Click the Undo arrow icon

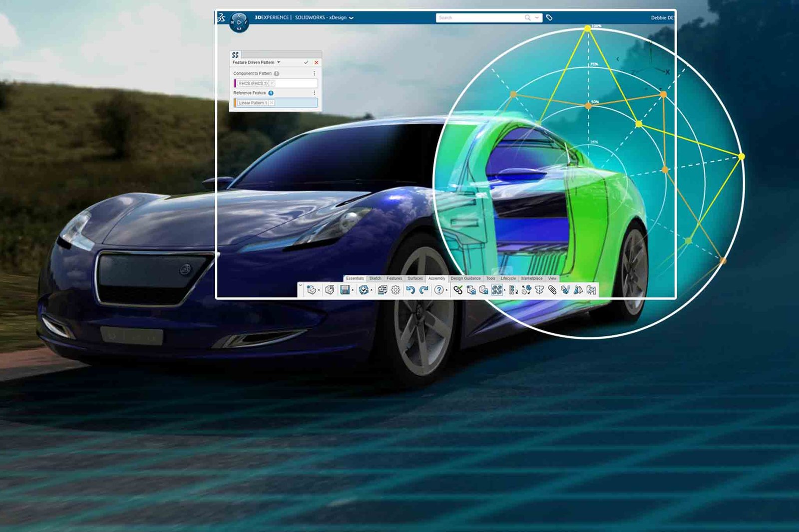tap(410, 290)
